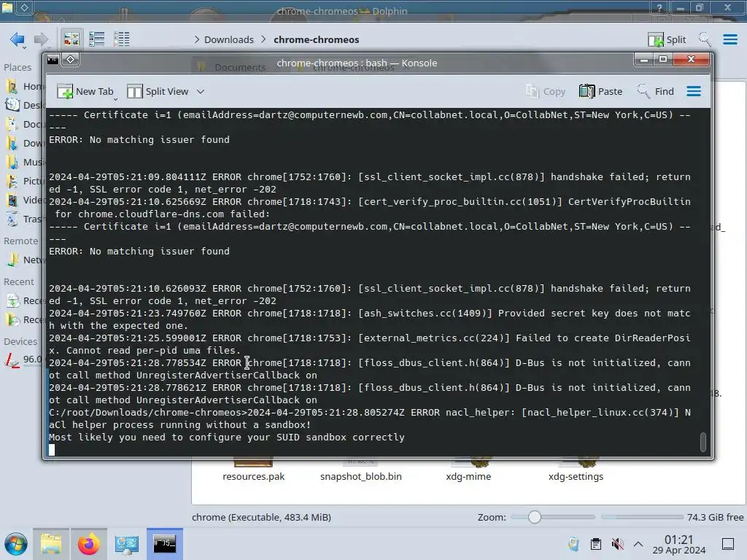747x560 pixels.
Task: Switch Dolphin to Details view mode
Action: click(x=122, y=39)
